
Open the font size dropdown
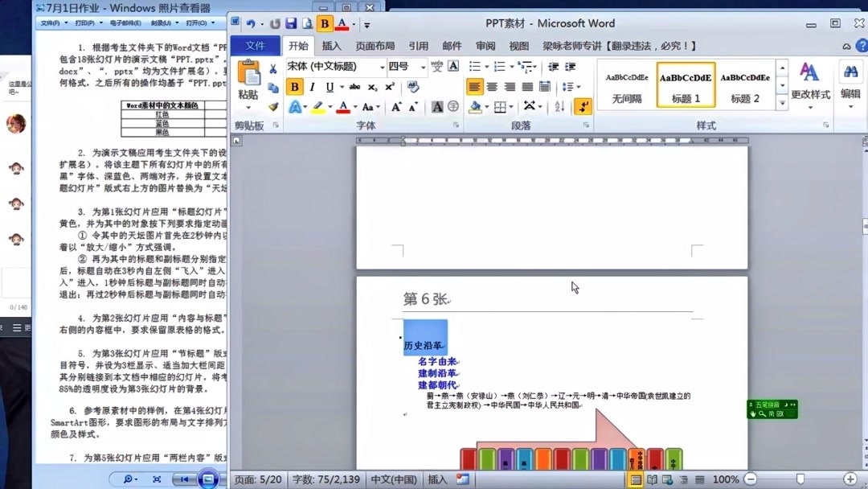424,68
